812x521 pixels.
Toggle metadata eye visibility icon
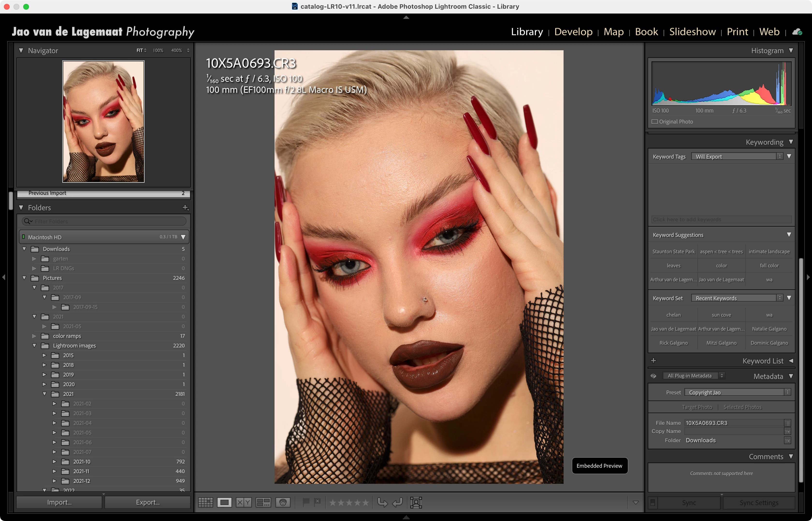[x=653, y=376]
